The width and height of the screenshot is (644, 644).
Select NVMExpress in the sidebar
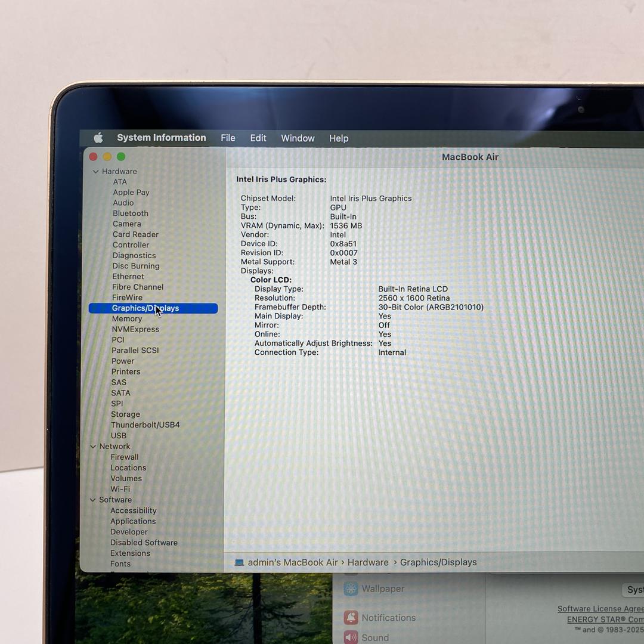(x=135, y=329)
